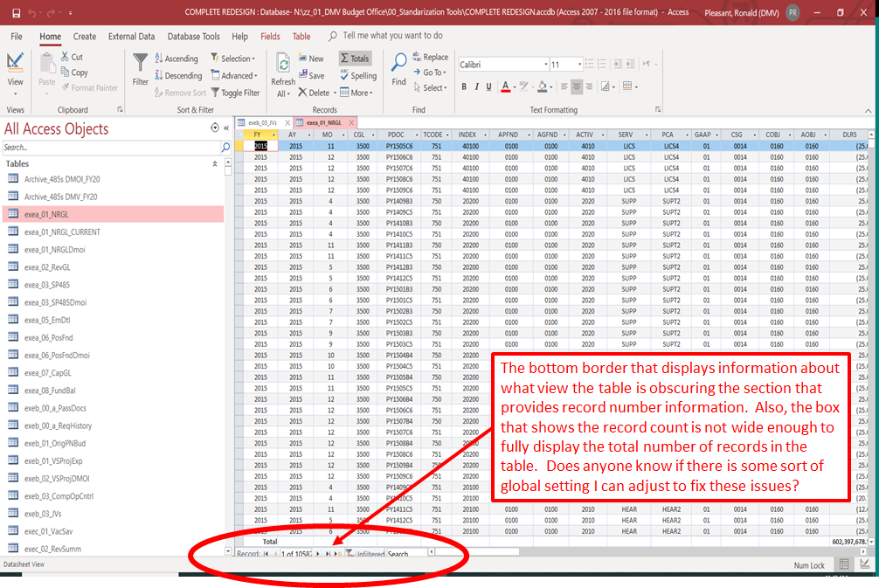The height and width of the screenshot is (588, 879).
Task: Click Tell me what you want to do
Action: (392, 36)
